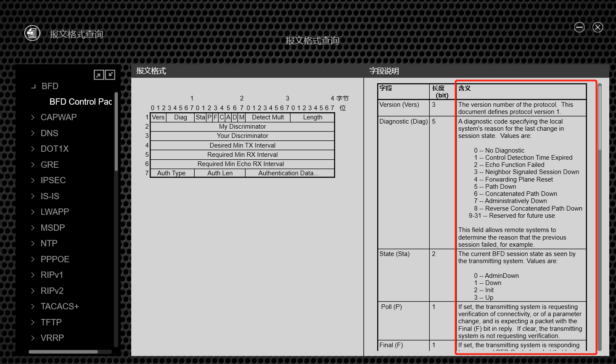
Task: Click the 'No Diagnostic' value line
Action: click(x=499, y=150)
